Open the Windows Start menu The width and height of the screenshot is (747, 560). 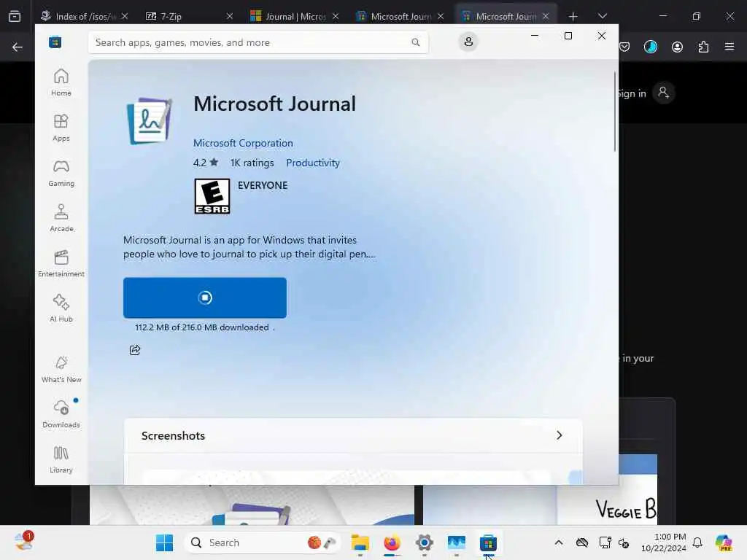click(164, 542)
